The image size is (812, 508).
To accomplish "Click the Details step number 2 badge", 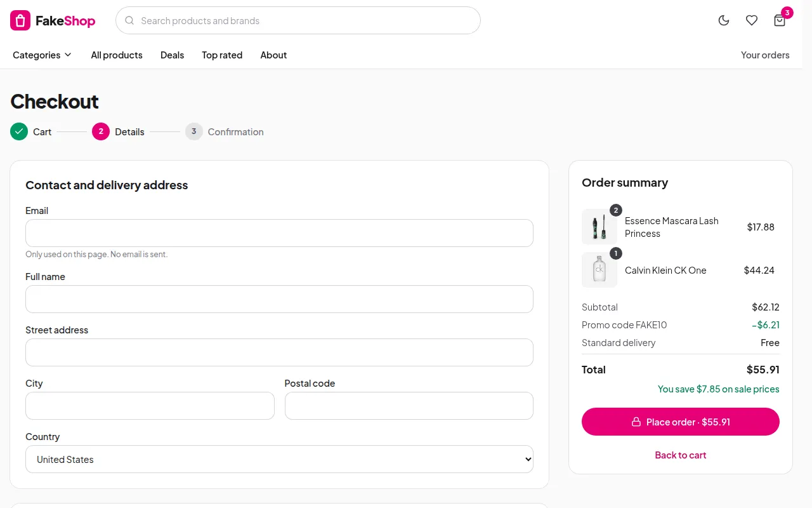I will [101, 131].
